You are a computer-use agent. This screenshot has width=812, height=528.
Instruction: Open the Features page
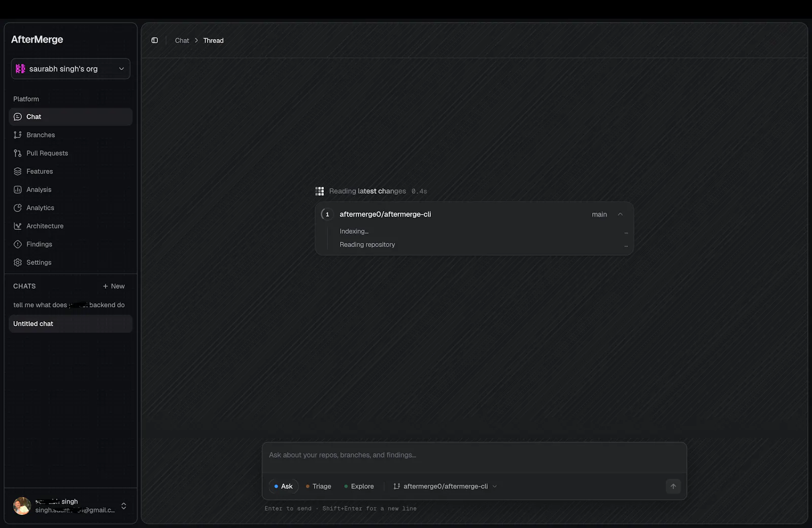[x=71, y=171]
